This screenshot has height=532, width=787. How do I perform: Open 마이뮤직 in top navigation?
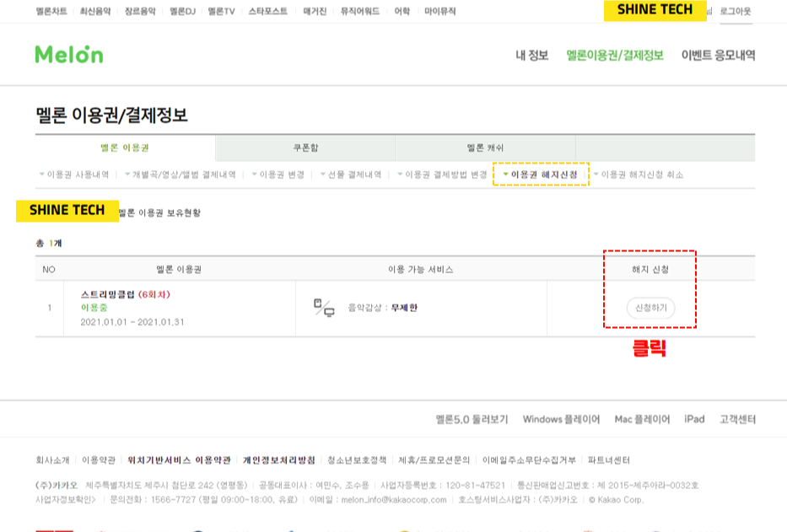coord(440,11)
